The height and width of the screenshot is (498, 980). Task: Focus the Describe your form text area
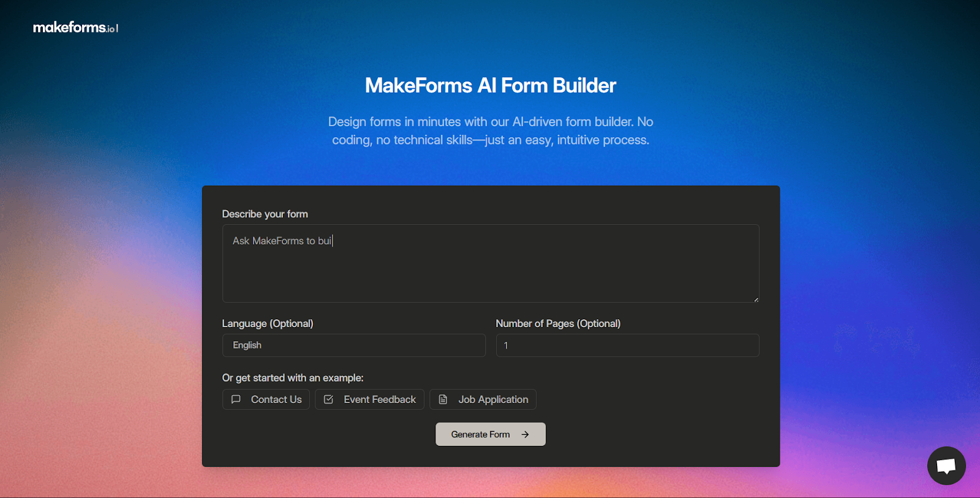(x=491, y=263)
